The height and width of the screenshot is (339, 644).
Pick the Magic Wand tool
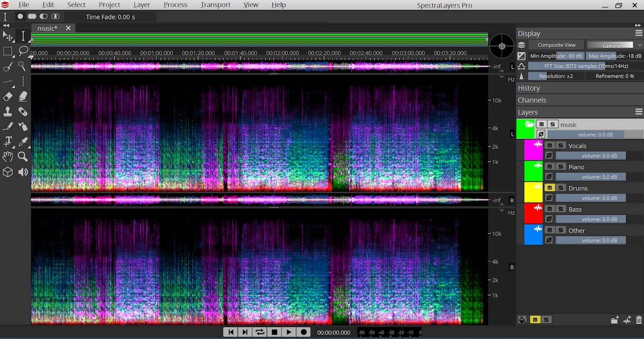(x=23, y=66)
